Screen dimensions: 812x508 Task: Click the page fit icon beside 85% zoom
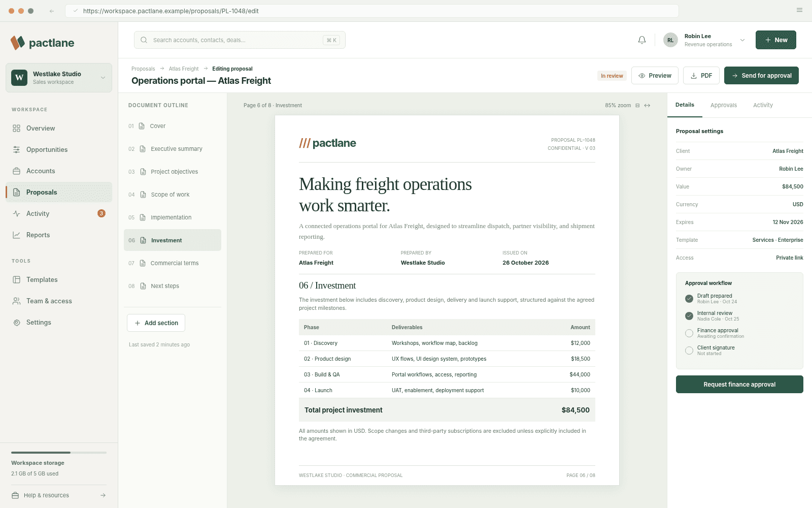tap(637, 106)
